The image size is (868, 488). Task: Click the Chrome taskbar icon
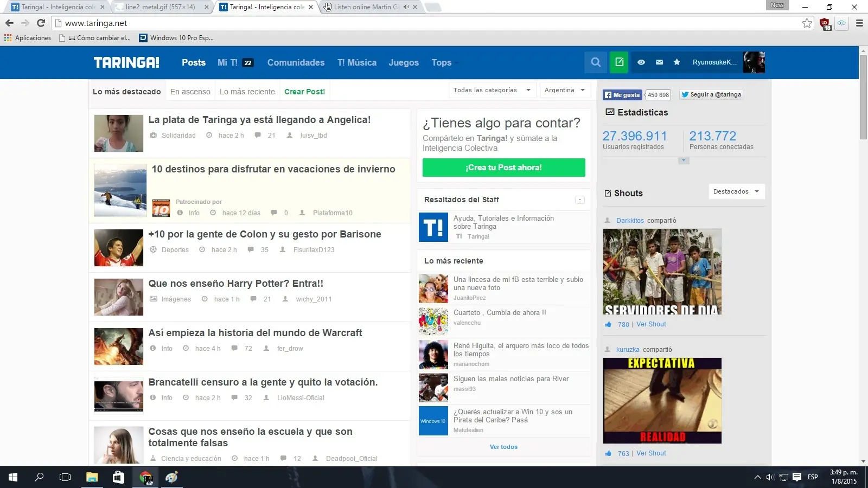coord(145,477)
